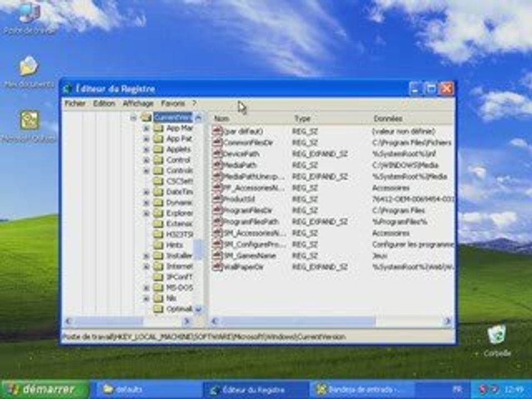
Task: Click the Type column header
Action: tap(330, 119)
